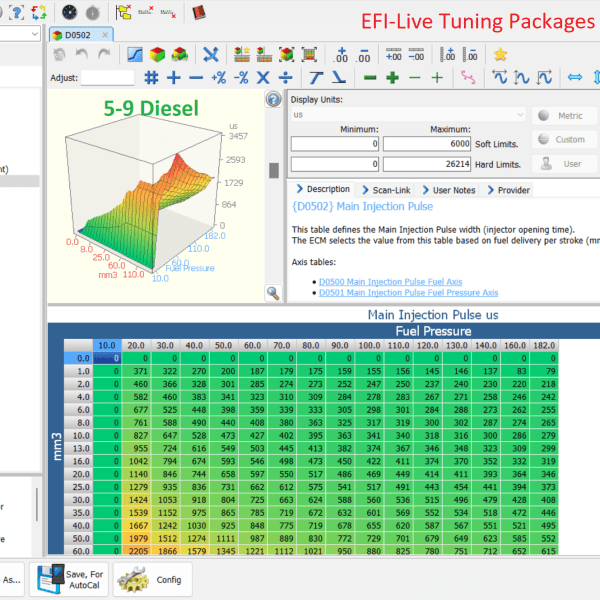Screen dimensions: 600x600
Task: Select the Metric display units option
Action: (564, 116)
